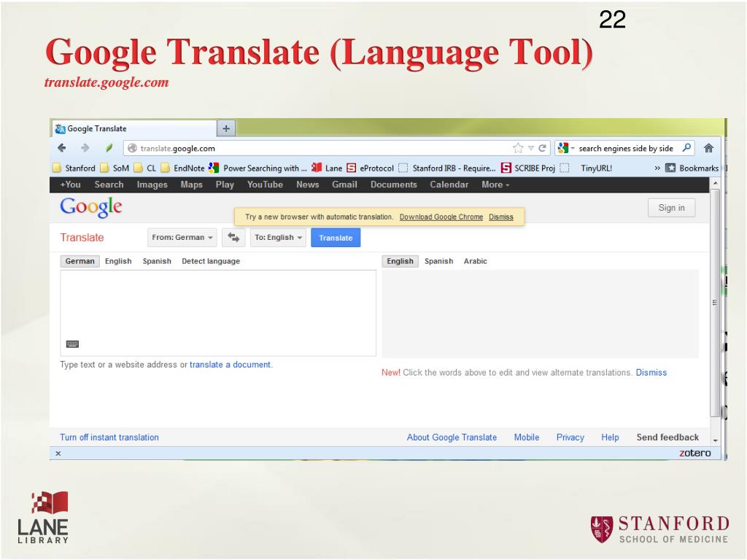The height and width of the screenshot is (560, 747).
Task: Click Send feedback link
Action: pyautogui.click(x=667, y=437)
